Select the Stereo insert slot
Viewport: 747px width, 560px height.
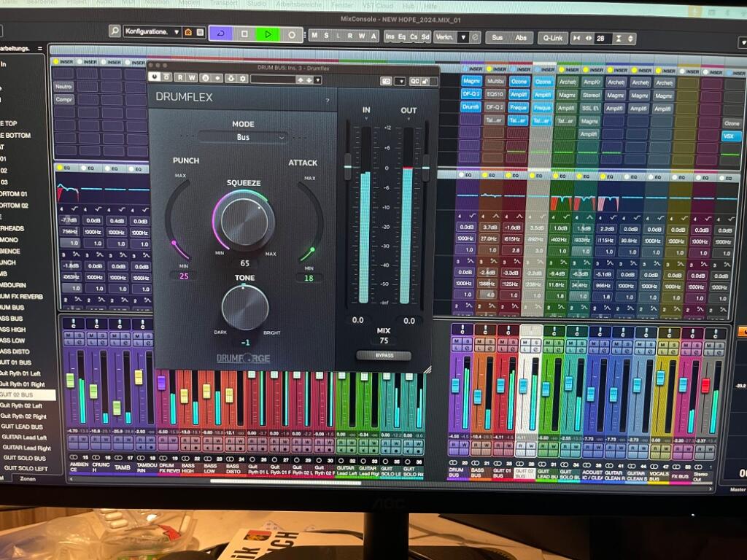(591, 96)
